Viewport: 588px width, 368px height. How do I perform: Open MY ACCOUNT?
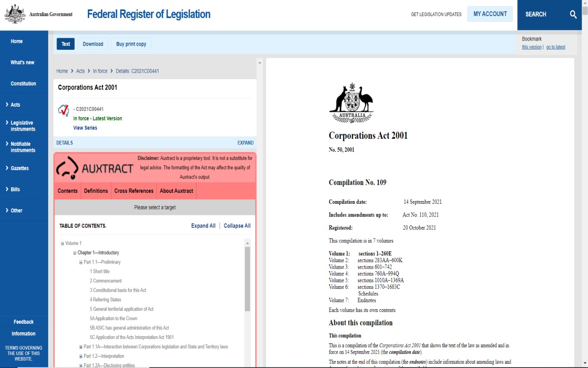[490, 14]
